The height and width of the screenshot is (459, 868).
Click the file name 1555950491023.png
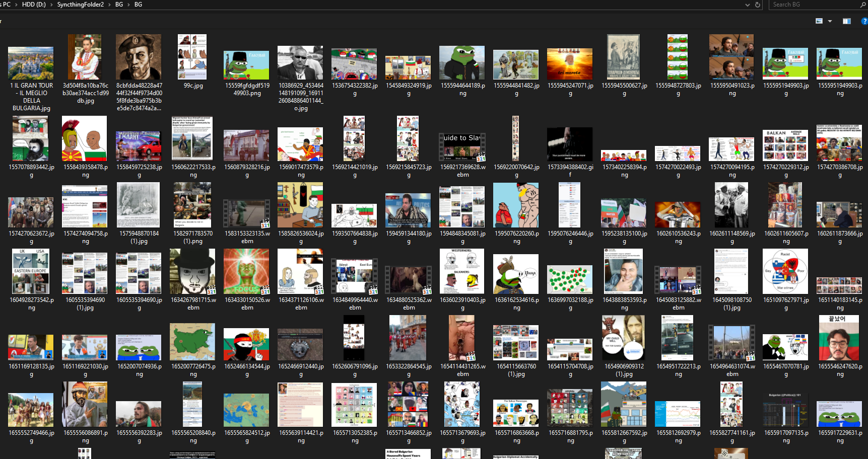point(732,90)
